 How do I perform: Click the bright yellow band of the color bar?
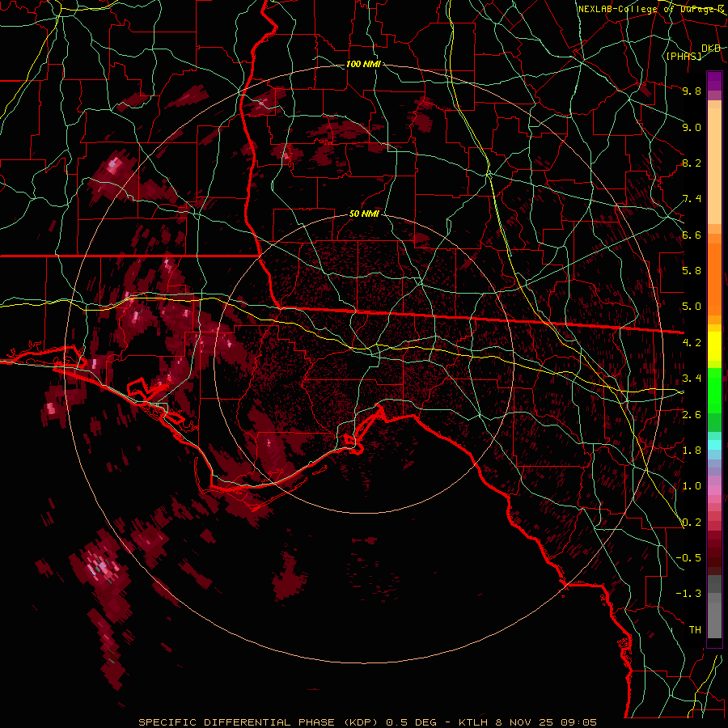(x=714, y=346)
